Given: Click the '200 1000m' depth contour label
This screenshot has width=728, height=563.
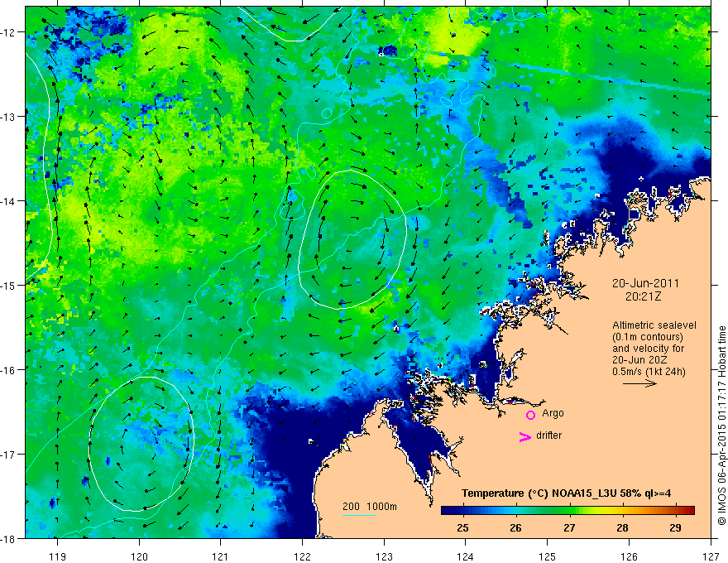Looking at the screenshot, I should tap(370, 507).
